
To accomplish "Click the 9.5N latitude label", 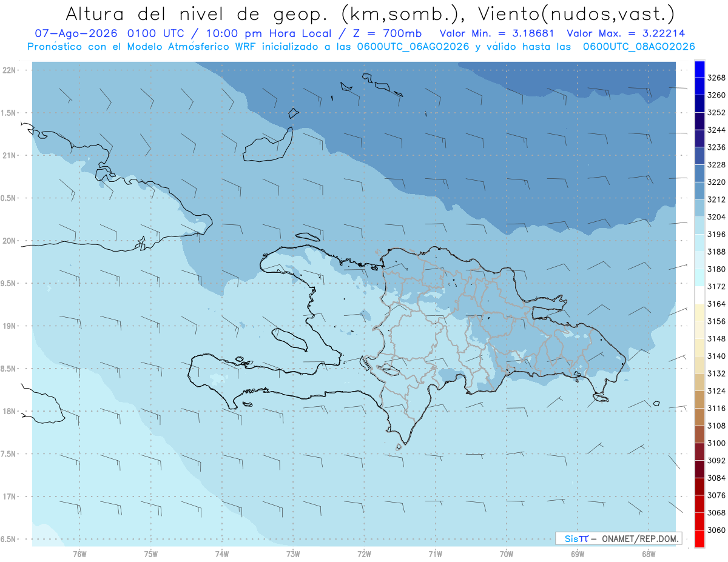I will [9, 283].
